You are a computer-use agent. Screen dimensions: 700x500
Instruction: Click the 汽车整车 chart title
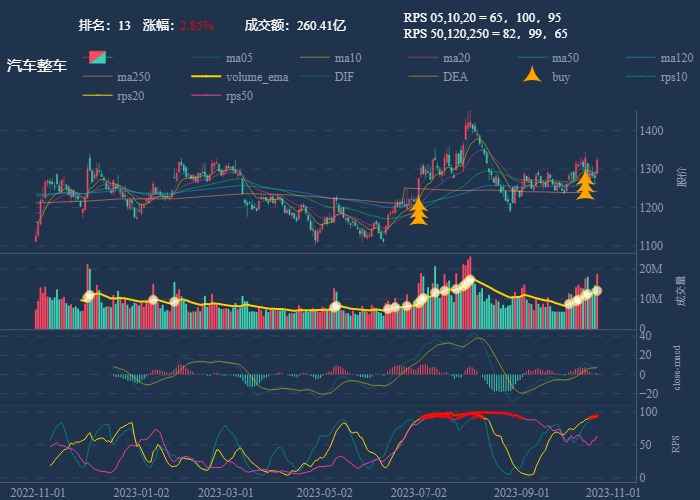(37, 66)
